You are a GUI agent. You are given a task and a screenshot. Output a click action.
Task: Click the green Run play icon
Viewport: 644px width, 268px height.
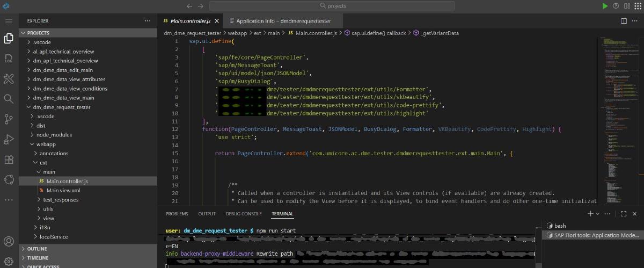point(605,6)
